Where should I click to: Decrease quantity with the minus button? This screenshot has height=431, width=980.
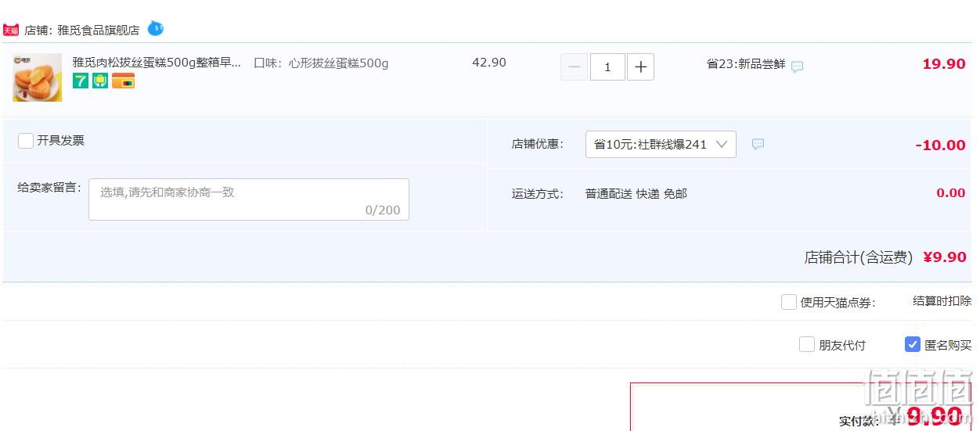pos(574,67)
